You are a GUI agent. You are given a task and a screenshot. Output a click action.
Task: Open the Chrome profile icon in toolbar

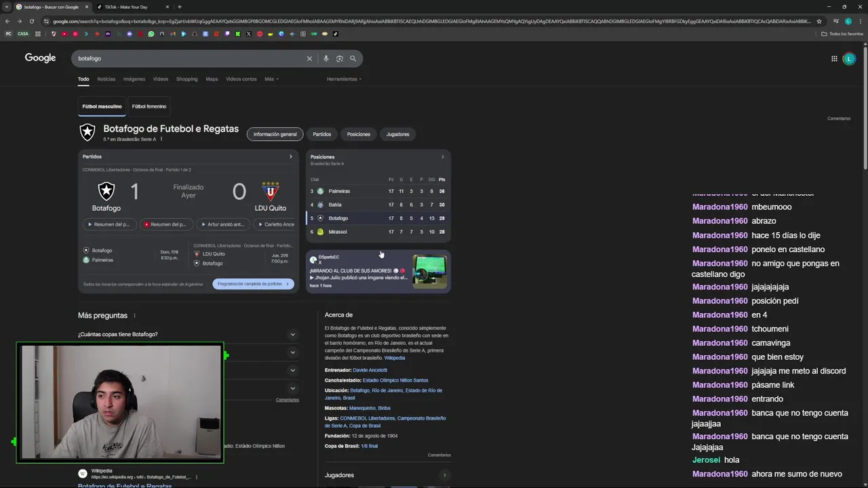pyautogui.click(x=848, y=21)
